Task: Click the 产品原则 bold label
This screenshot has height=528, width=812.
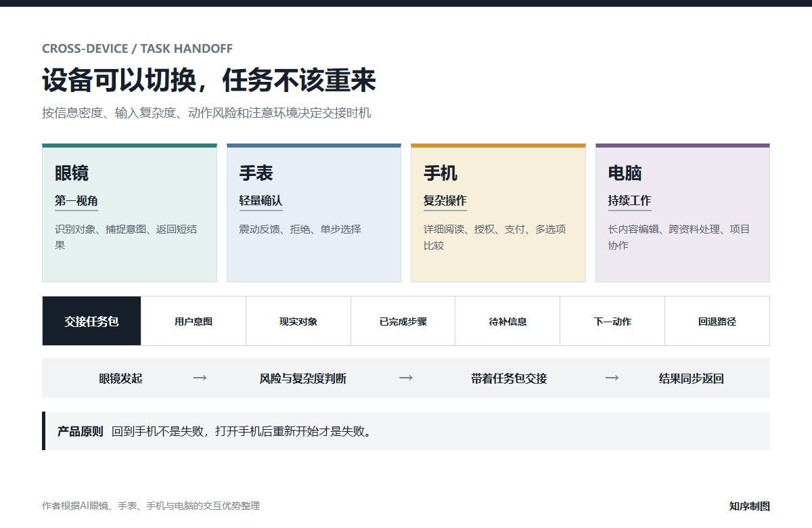Action: coord(80,431)
